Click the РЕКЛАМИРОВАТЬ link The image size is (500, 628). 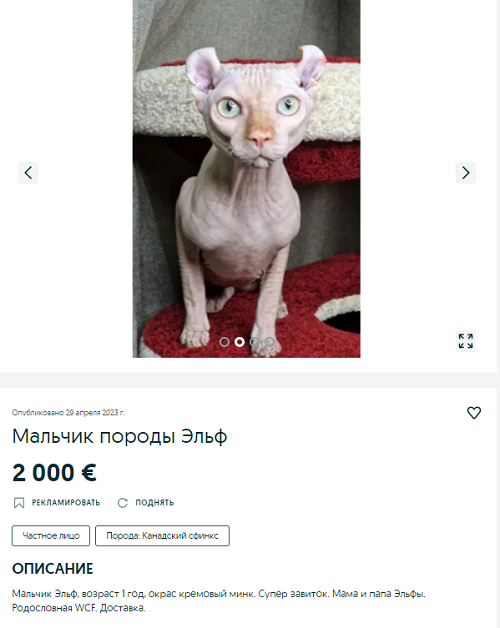66,503
